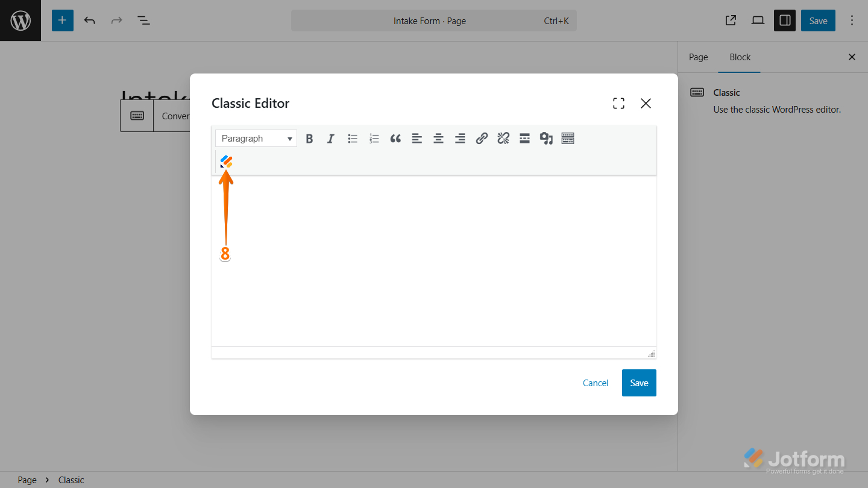Click the keyboard toolbar toggle icon
This screenshot has width=868, height=488.
567,138
